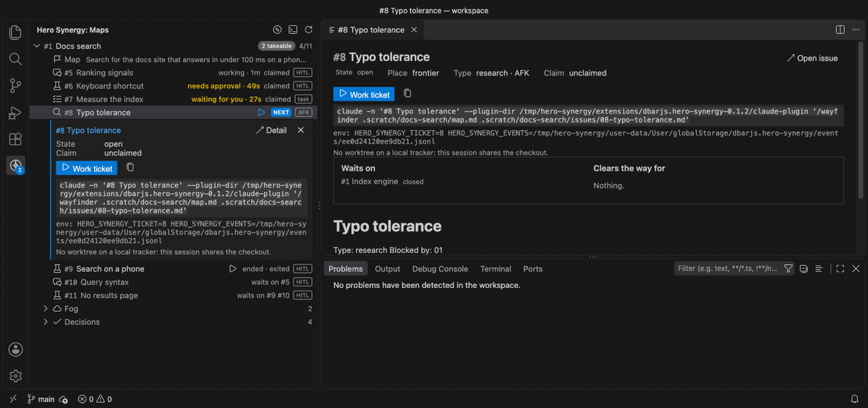Screen dimensions: 868x408
Task: Click the HITL badge on #5 Ranking signals
Action: click(302, 72)
